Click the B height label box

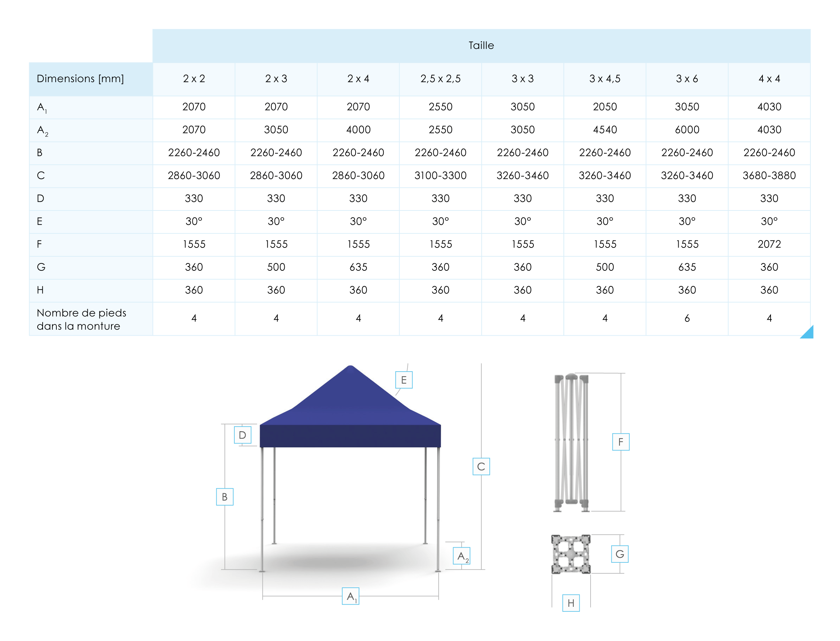224,496
